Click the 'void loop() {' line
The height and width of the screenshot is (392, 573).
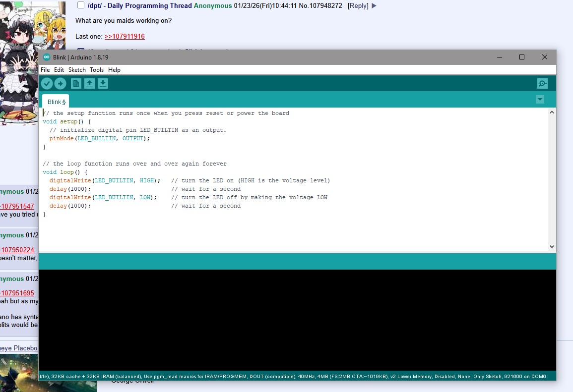pos(65,172)
